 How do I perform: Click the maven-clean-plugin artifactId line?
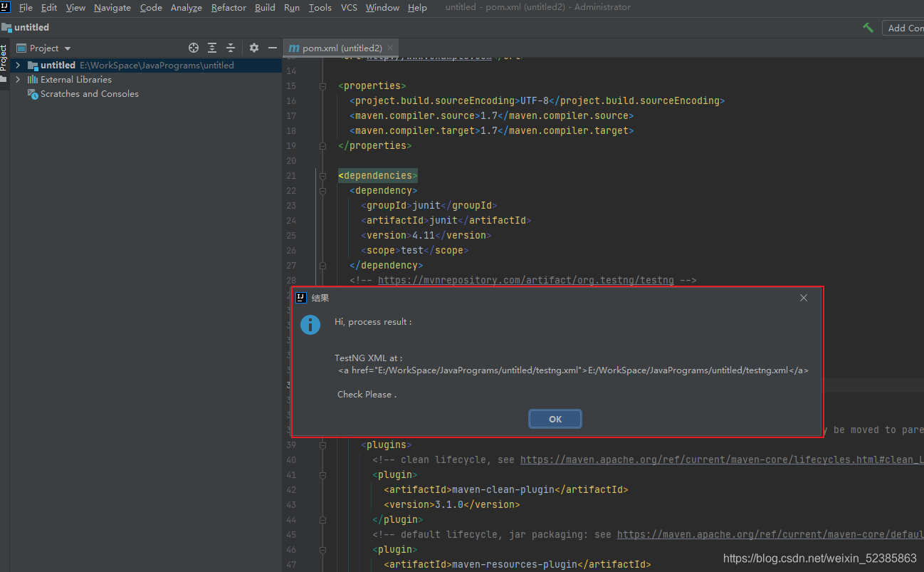505,489
